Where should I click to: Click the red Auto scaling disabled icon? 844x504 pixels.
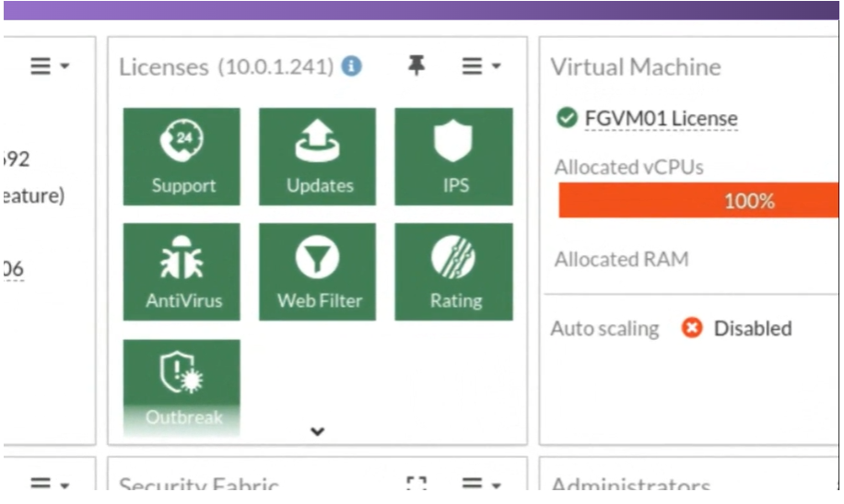click(692, 327)
